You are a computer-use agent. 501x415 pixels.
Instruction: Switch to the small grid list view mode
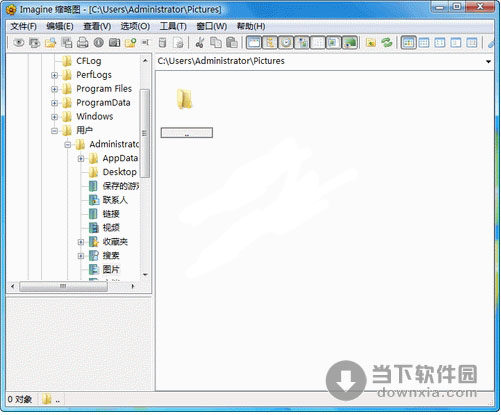click(424, 42)
